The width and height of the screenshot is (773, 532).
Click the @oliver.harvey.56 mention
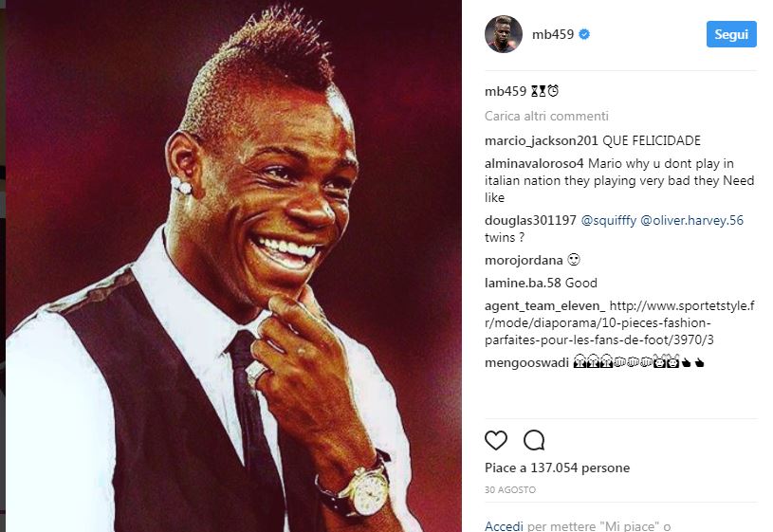(691, 220)
